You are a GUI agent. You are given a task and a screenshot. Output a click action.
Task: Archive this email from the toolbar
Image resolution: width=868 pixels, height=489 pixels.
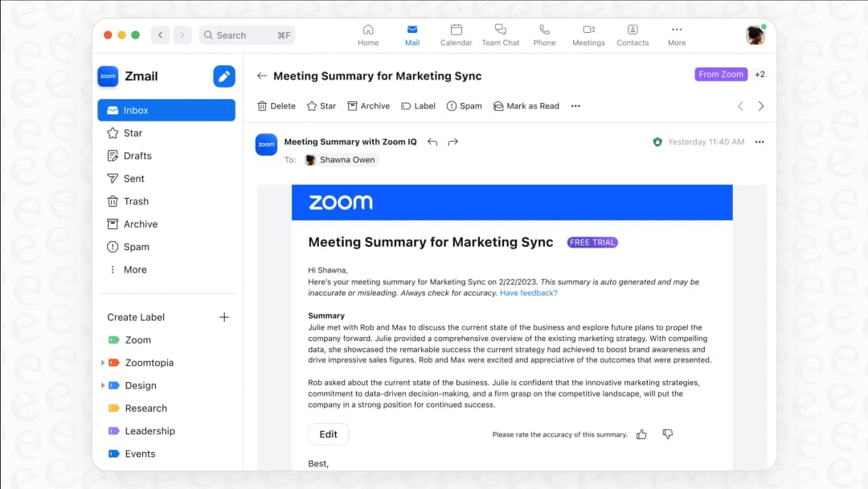(368, 106)
